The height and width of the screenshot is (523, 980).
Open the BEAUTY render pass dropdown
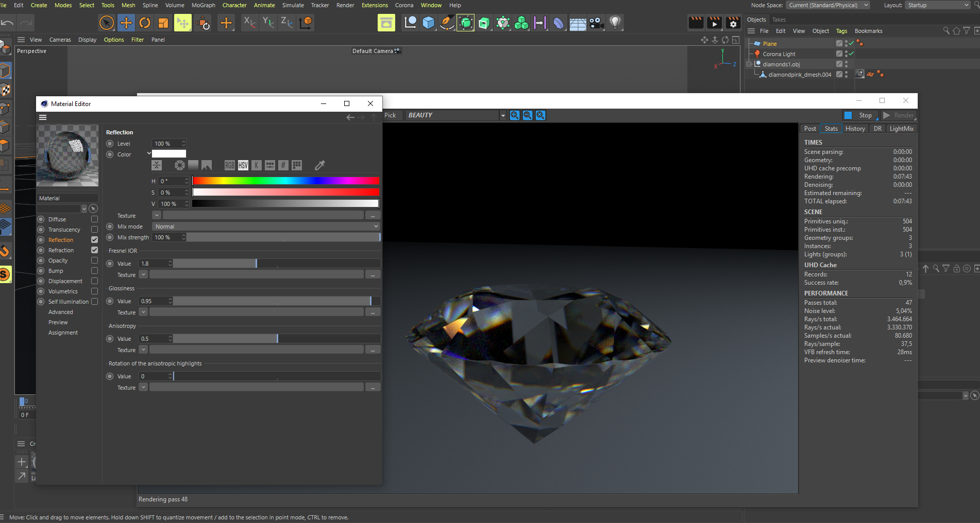point(456,115)
